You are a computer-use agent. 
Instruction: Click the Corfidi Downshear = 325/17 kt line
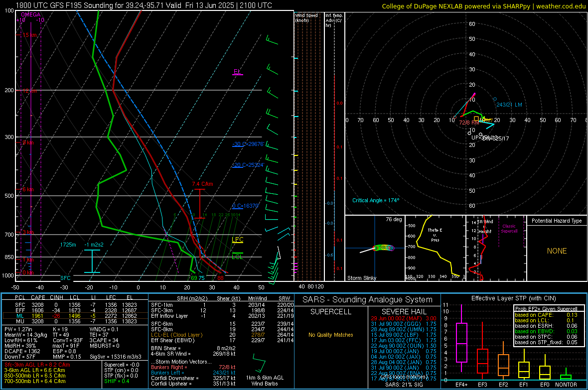(x=193, y=378)
